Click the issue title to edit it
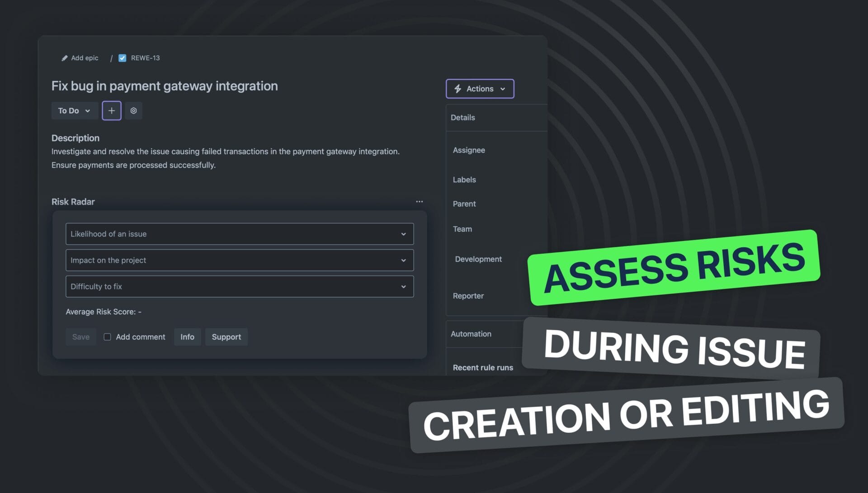868x493 pixels. click(165, 86)
